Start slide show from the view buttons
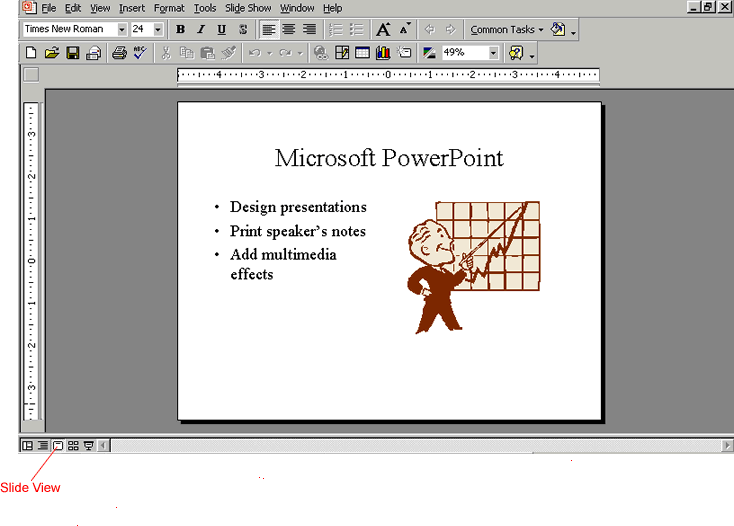Image resolution: width=734 pixels, height=526 pixels. (88, 445)
